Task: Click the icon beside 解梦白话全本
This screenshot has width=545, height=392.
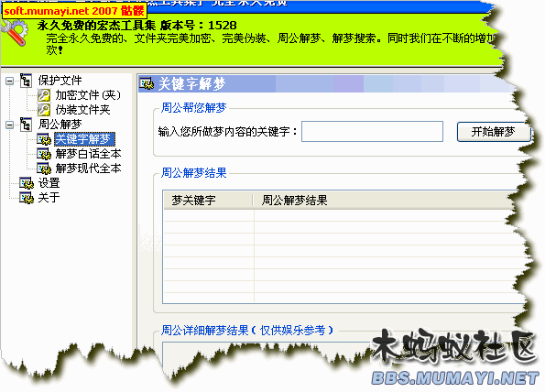Action: point(44,154)
